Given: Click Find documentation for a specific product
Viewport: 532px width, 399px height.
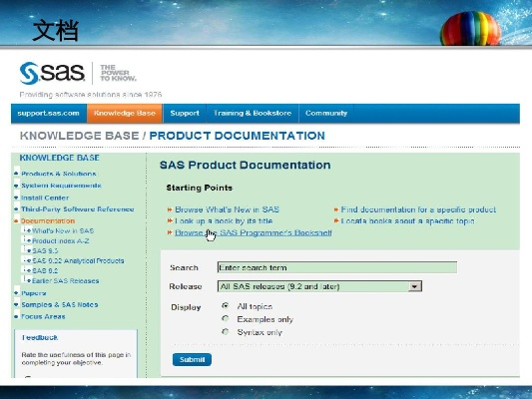Looking at the screenshot, I should click(418, 209).
